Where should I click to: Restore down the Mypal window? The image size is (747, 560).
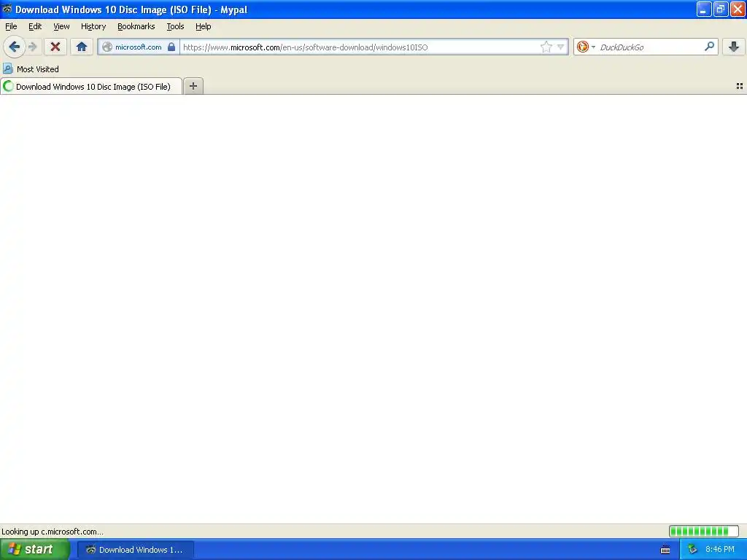click(721, 9)
